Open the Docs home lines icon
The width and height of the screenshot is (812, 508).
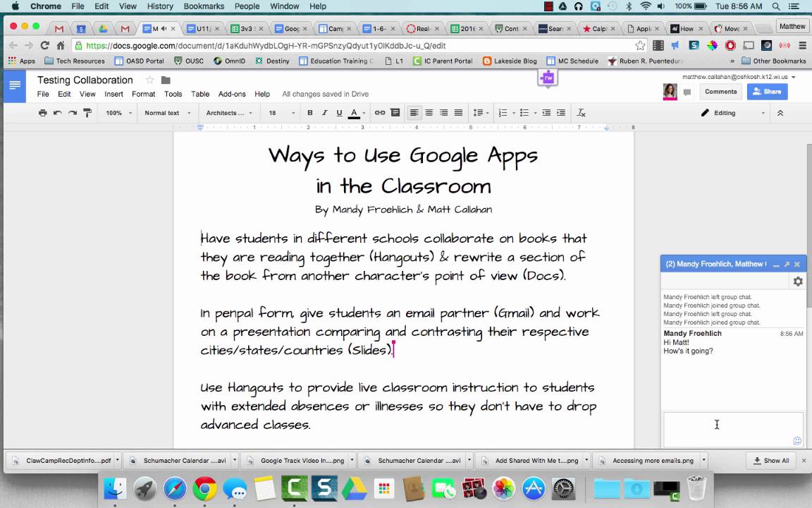(15, 85)
